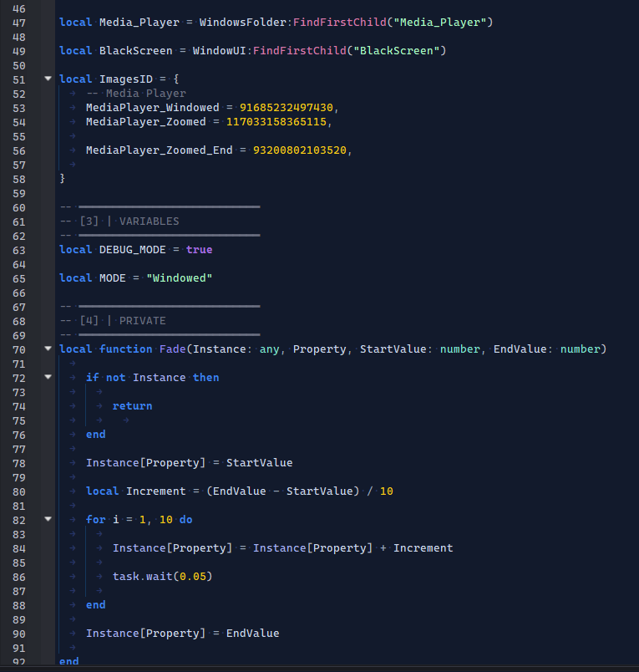Click the '-- Media Player' comment
Image resolution: width=639 pixels, height=672 pixels.
pyautogui.click(x=136, y=93)
